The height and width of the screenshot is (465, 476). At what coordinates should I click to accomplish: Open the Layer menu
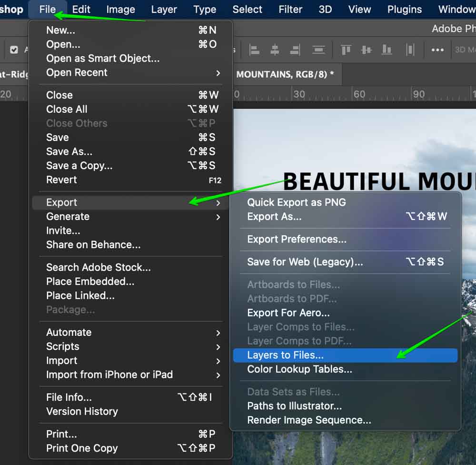tap(164, 10)
